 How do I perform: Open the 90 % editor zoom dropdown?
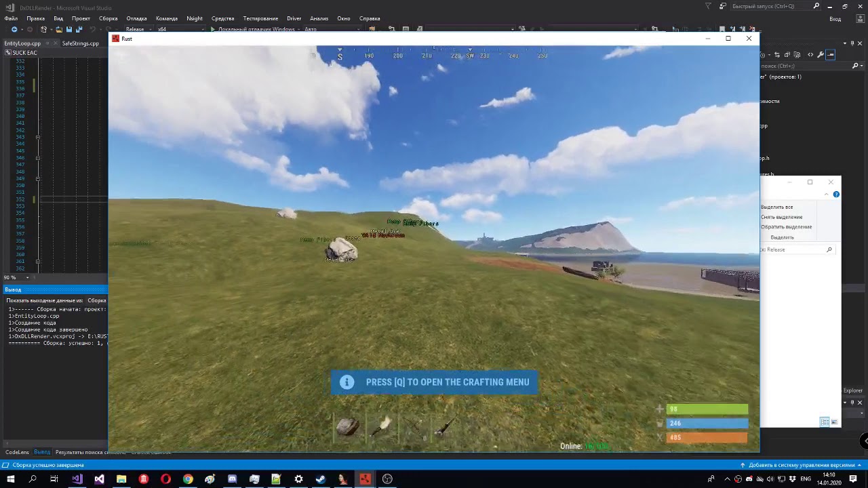pyautogui.click(x=16, y=277)
